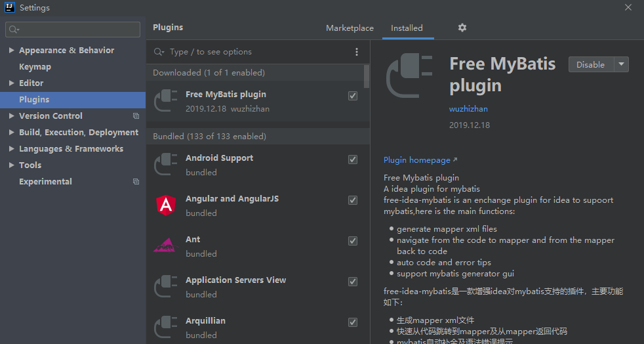Expand the Tools settings node
This screenshot has width=644, height=344.
[x=11, y=165]
